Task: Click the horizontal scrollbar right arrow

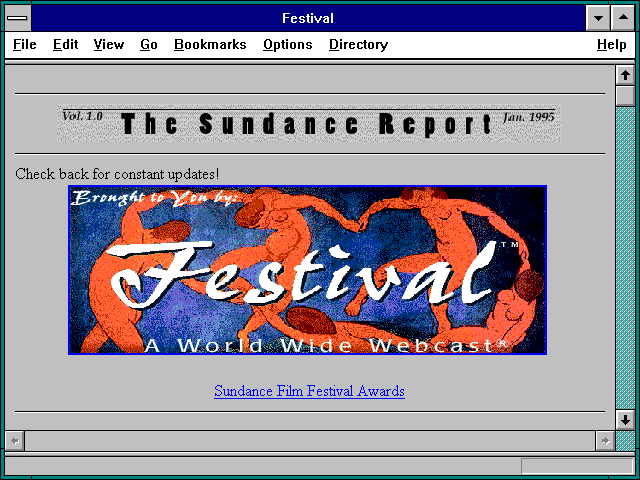Action: pyautogui.click(x=605, y=441)
